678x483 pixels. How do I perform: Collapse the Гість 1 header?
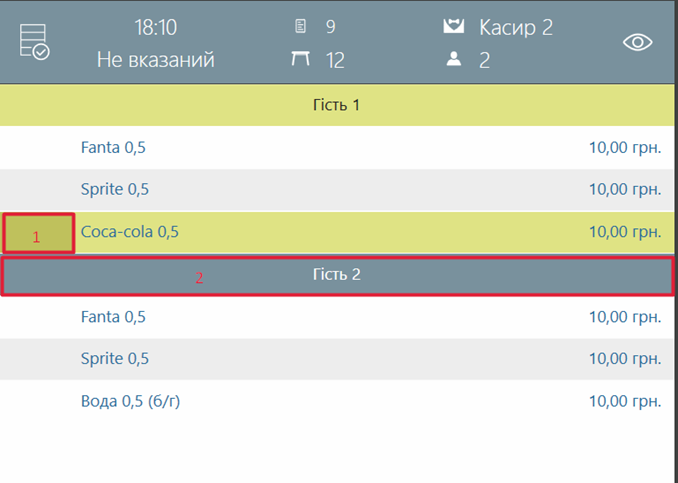pyautogui.click(x=337, y=105)
